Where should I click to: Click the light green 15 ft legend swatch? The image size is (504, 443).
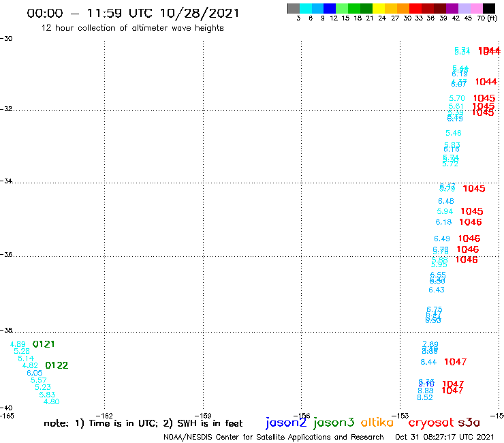pyautogui.click(x=342, y=8)
